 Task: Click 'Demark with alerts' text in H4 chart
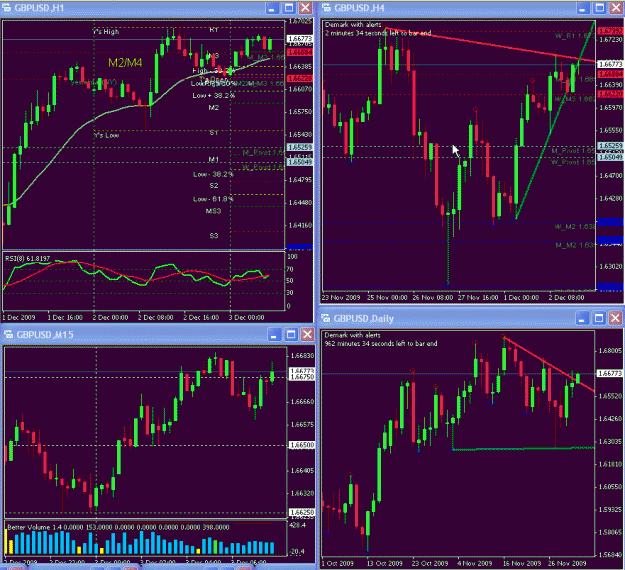pyautogui.click(x=353, y=25)
